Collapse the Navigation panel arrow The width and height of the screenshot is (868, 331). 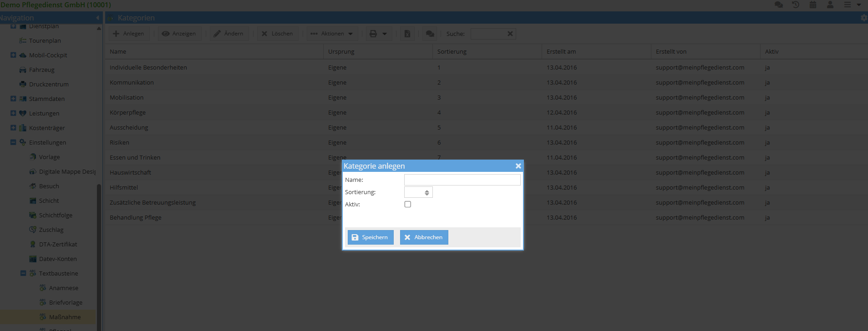click(x=98, y=18)
